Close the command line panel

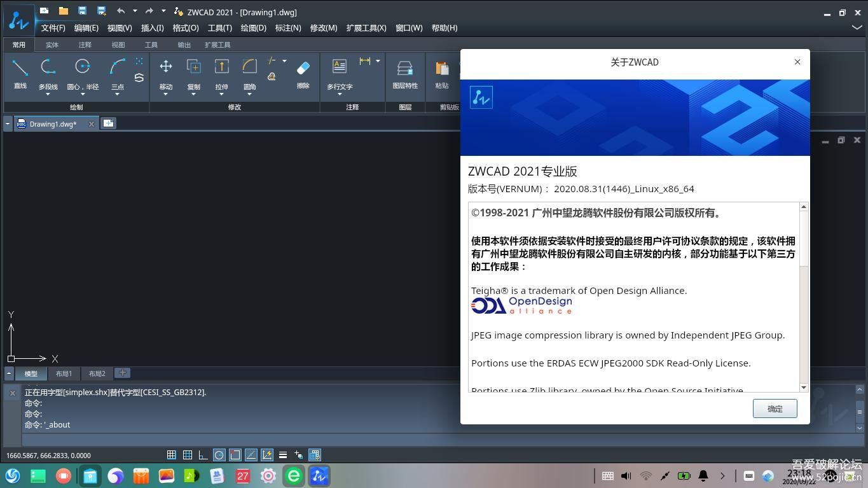pos(12,393)
